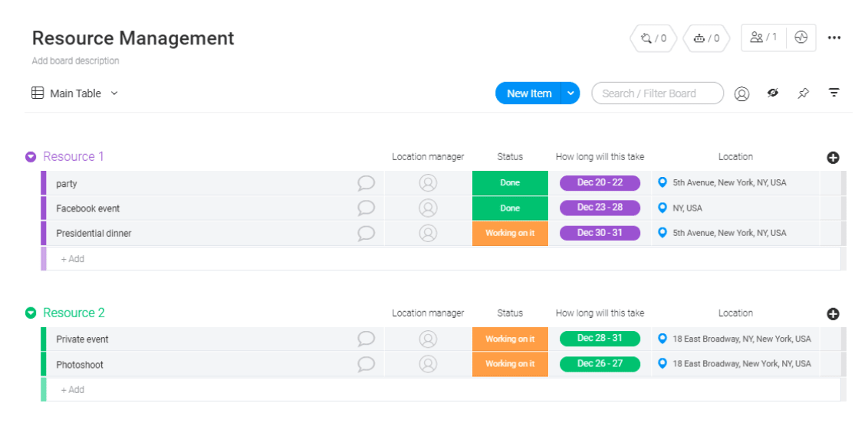Open the board activity log icon

(x=801, y=38)
